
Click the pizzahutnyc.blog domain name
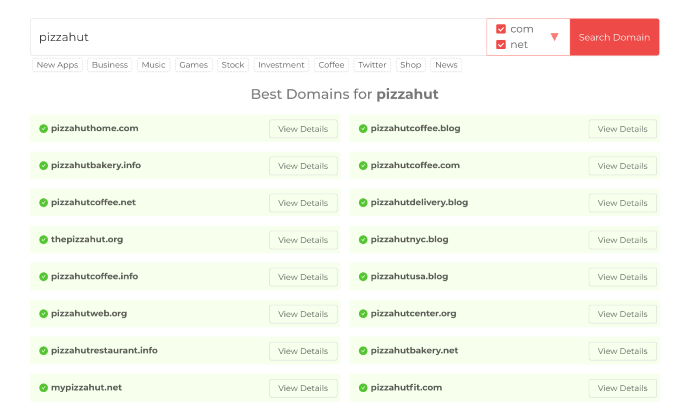[409, 240]
